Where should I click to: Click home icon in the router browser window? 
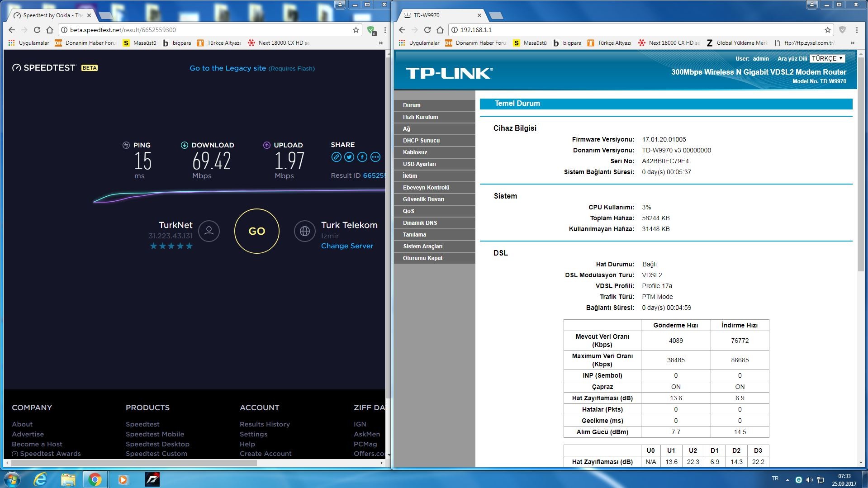[x=440, y=30]
